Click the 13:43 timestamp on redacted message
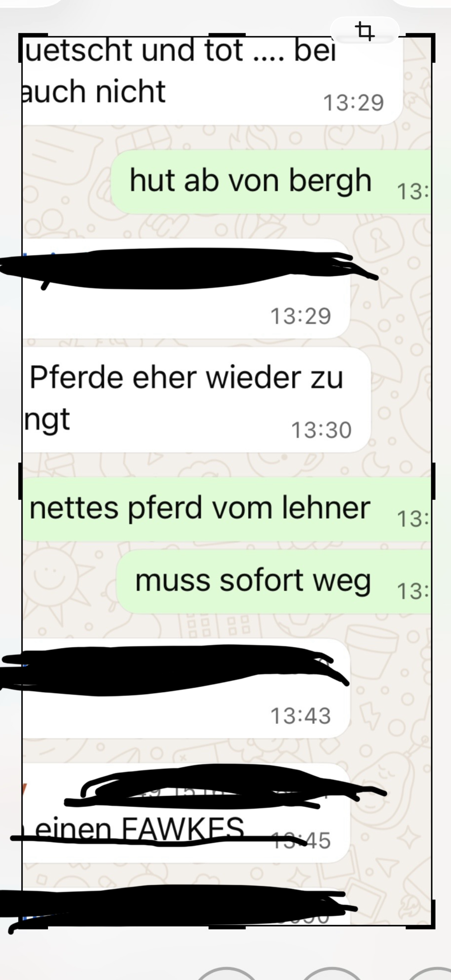 [x=300, y=716]
